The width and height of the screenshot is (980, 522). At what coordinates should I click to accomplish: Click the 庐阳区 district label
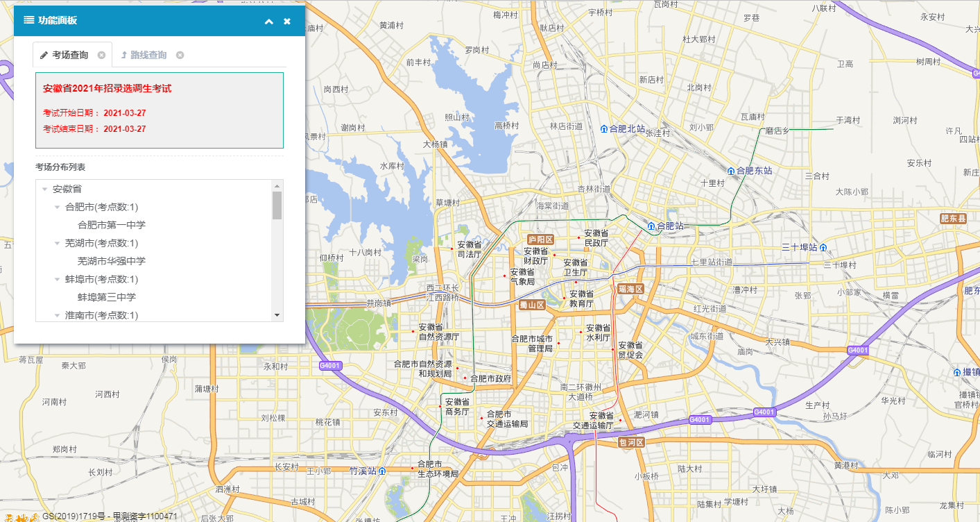540,239
